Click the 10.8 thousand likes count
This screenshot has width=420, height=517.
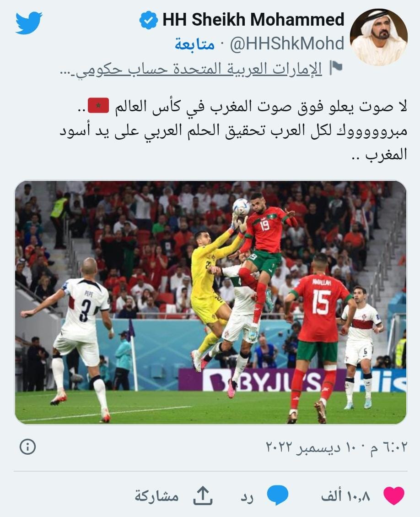pos(345,495)
